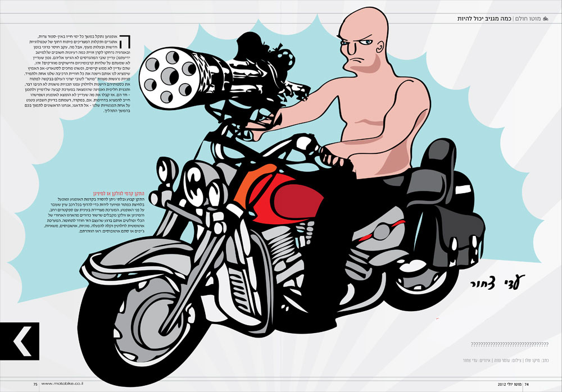Viewport: 562px width, 392px height.
Task: Select the header title 'כמה מגניב יכול להיות'
Action: (484, 19)
